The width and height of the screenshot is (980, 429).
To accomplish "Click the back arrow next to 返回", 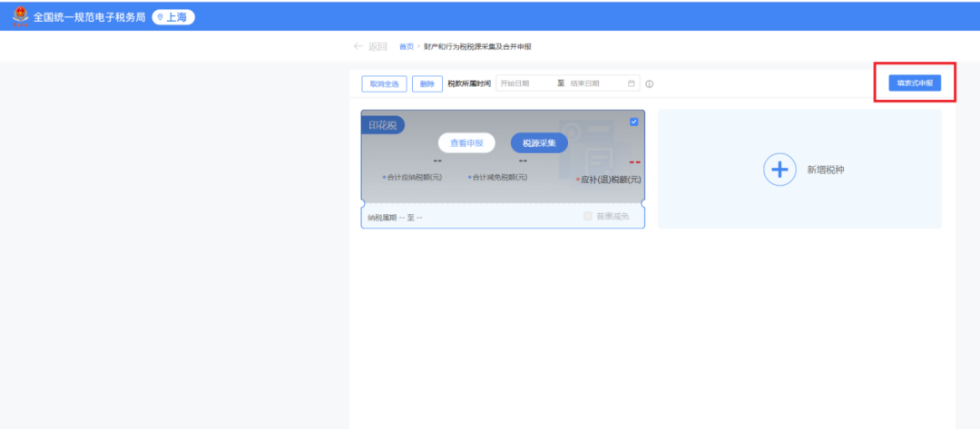I will tap(358, 46).
